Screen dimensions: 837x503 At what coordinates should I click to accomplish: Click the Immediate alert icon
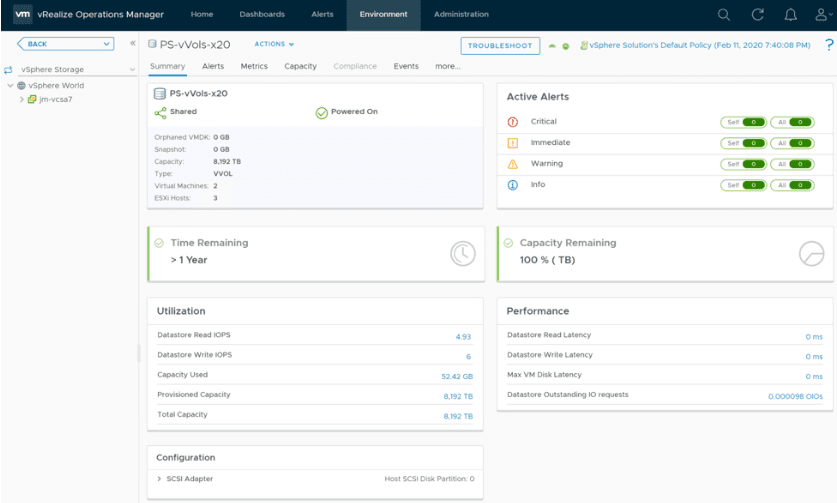point(512,143)
